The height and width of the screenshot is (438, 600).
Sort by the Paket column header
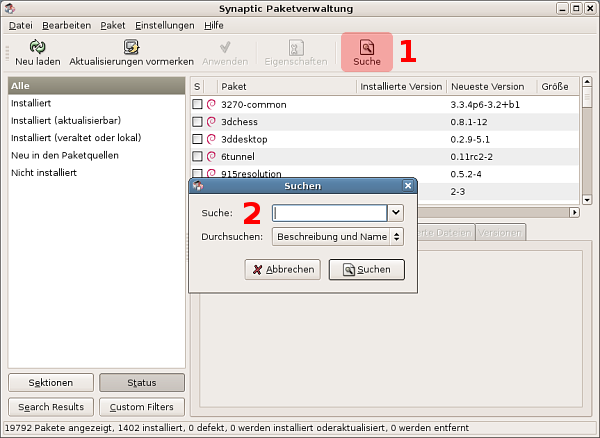click(287, 86)
